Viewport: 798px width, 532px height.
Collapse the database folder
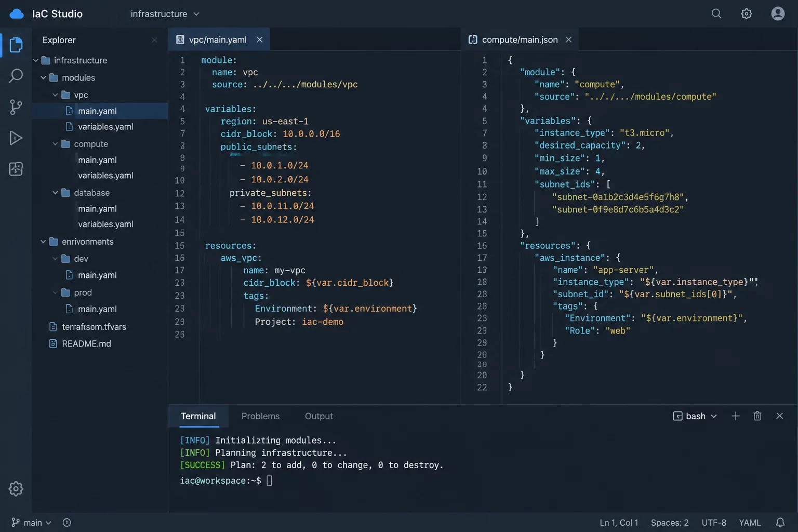pos(56,193)
